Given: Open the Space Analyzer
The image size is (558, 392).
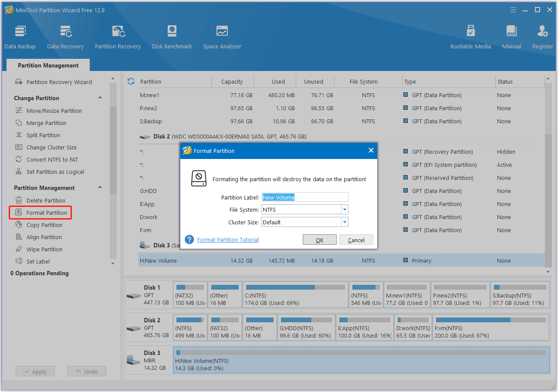Looking at the screenshot, I should click(222, 36).
